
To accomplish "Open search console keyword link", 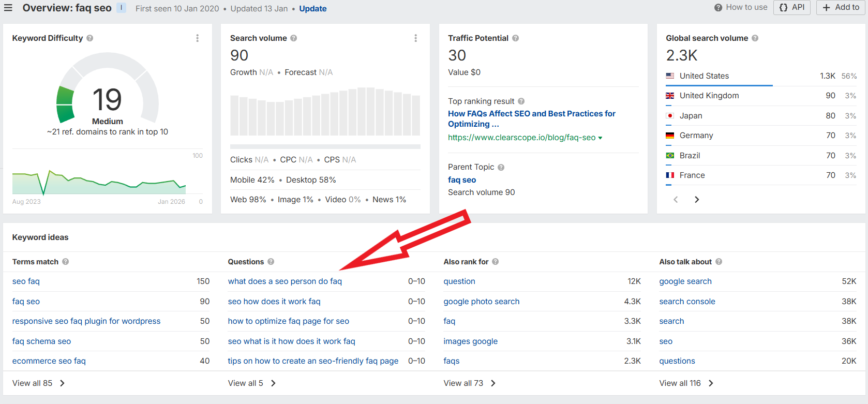I will pyautogui.click(x=687, y=302).
